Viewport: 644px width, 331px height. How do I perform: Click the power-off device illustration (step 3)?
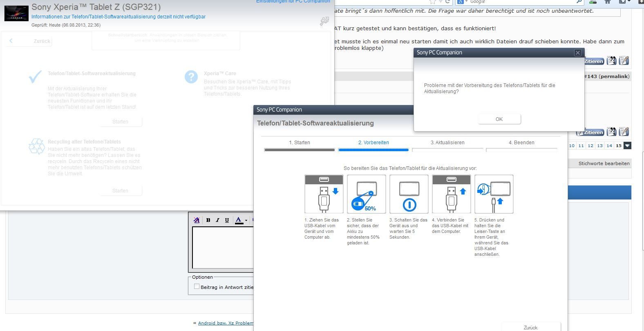(409, 194)
